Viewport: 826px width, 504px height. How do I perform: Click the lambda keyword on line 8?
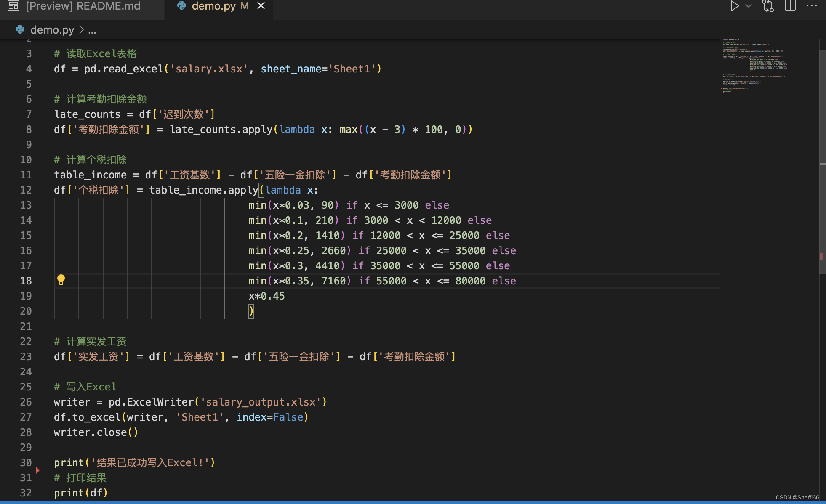click(297, 129)
